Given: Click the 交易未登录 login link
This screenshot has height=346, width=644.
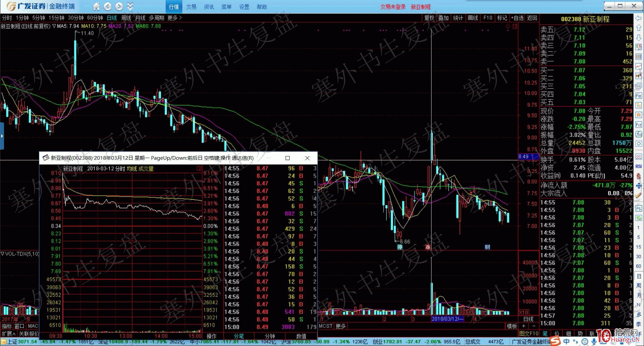Looking at the screenshot, I should (393, 7).
